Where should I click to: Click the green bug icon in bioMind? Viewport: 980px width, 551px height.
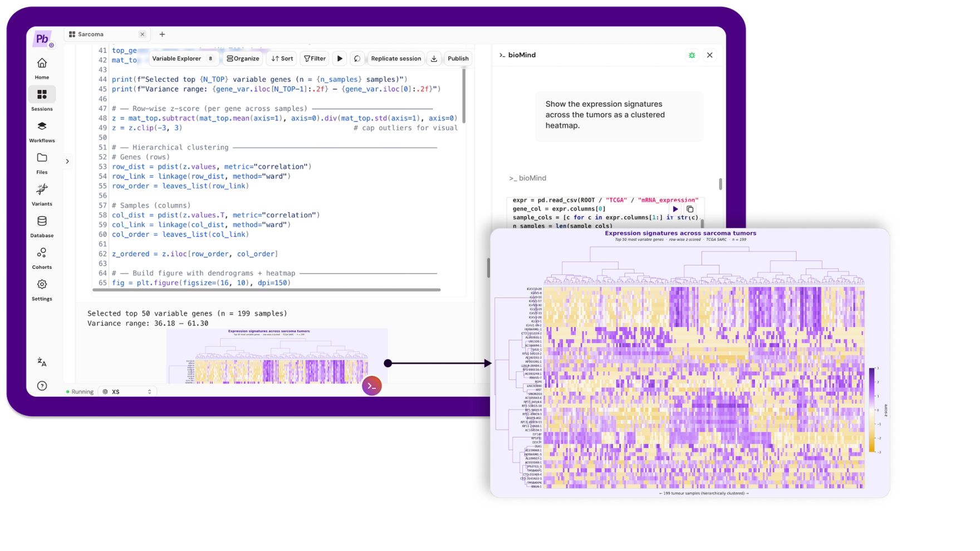(692, 55)
